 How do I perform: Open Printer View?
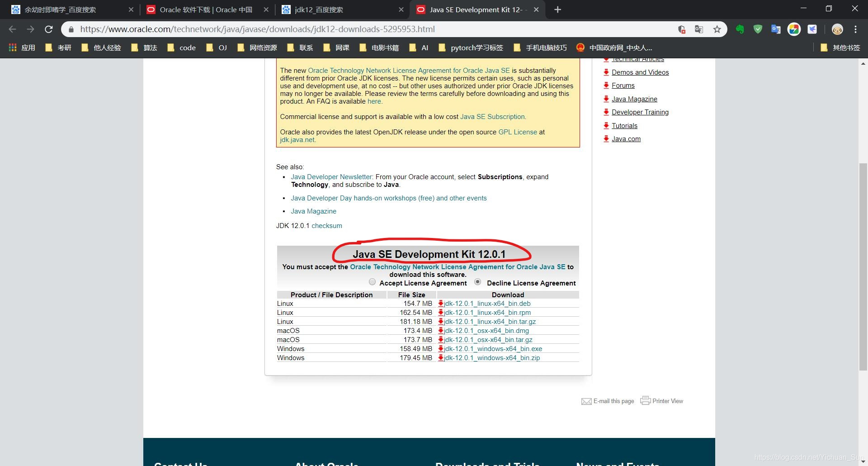point(662,401)
